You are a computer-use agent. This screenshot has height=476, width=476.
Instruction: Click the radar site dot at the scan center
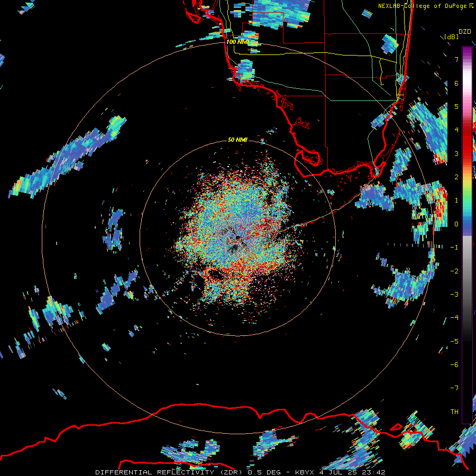tap(238, 237)
